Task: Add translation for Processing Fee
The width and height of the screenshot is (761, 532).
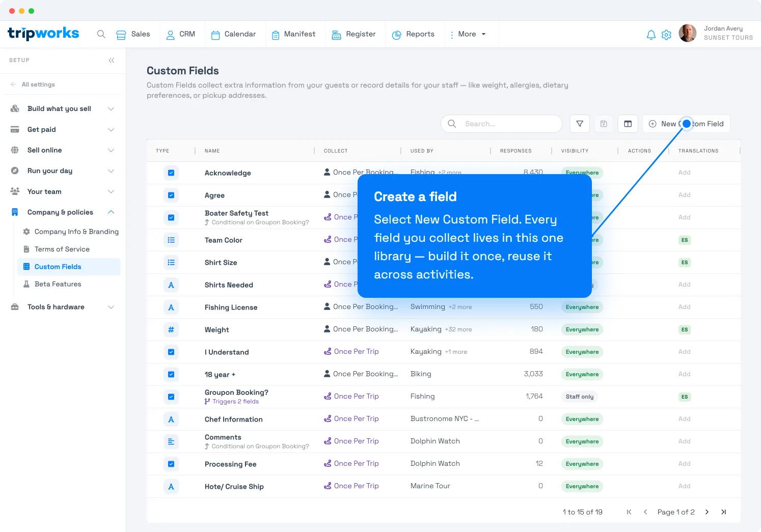Action: [685, 464]
